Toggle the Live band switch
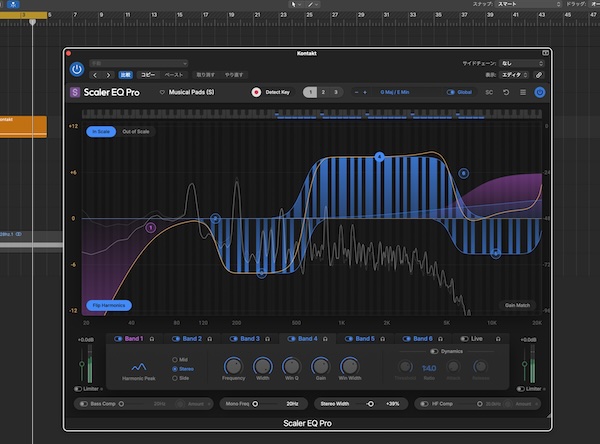The image size is (600, 444). [x=464, y=339]
